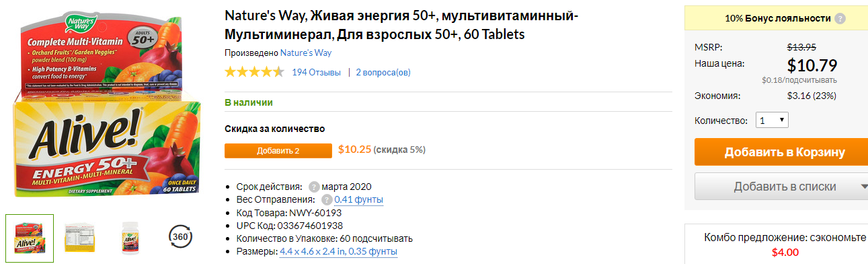The width and height of the screenshot is (868, 264).
Task: Click the loyalty bonus help question icon
Action: pyautogui.click(x=840, y=19)
